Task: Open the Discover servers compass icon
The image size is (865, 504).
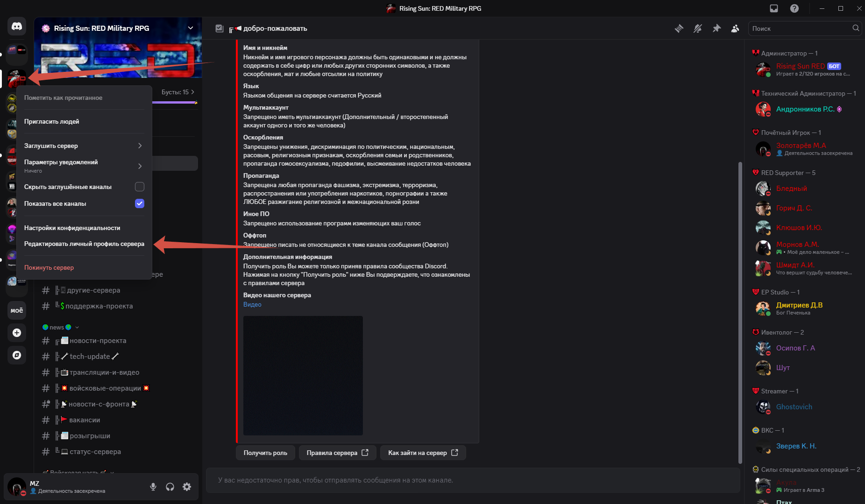Action: (17, 355)
